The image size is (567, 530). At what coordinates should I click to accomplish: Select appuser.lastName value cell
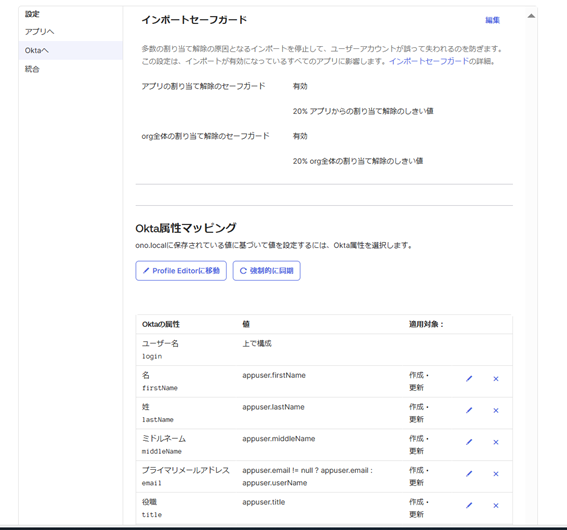click(x=273, y=407)
